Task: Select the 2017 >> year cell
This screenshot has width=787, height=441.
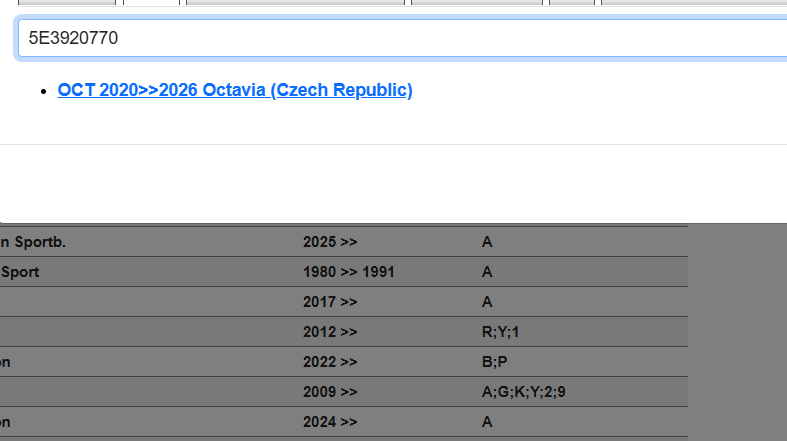Action: [330, 302]
